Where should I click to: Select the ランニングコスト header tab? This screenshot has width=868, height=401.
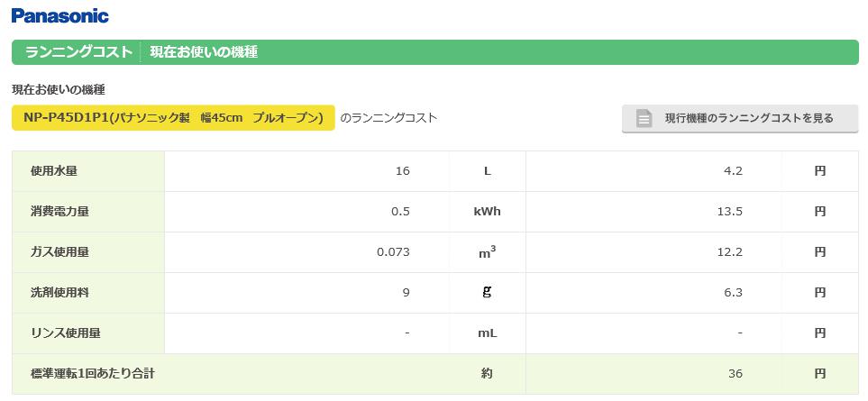(79, 52)
